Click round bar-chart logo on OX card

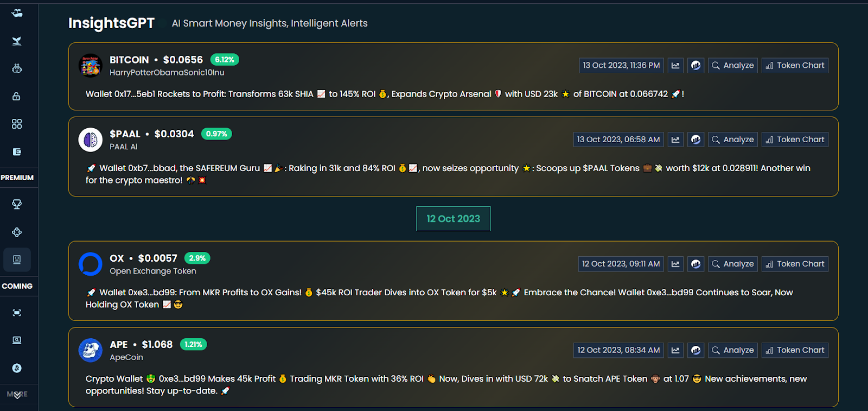pyautogui.click(x=695, y=264)
